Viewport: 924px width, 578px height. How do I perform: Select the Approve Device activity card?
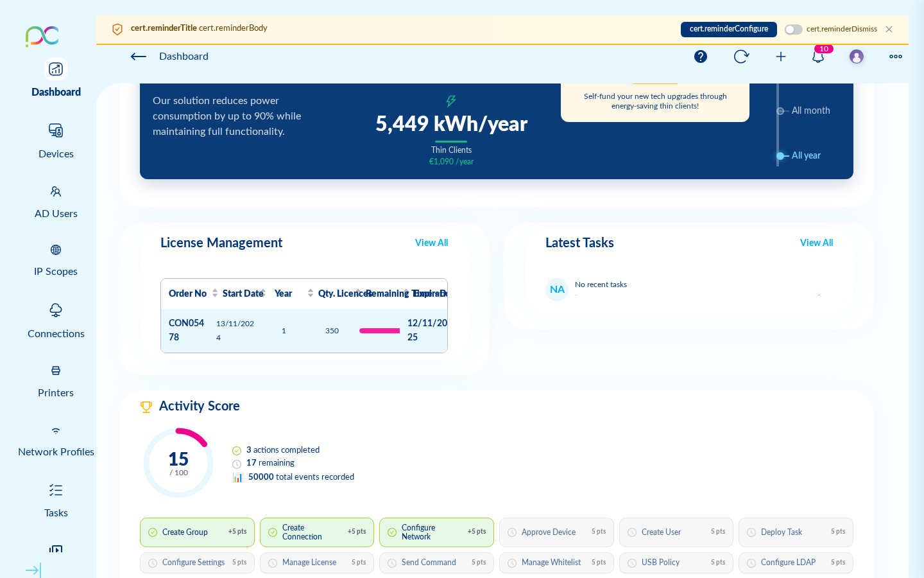(x=556, y=532)
